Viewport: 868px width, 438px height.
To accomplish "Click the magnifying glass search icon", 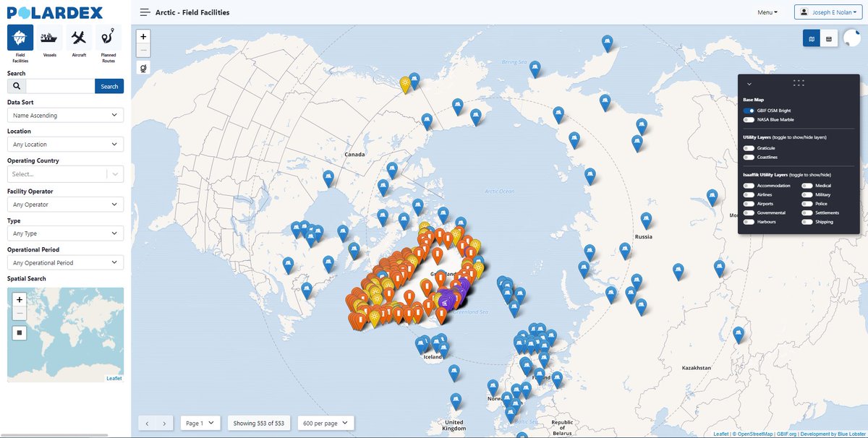I will 15,86.
